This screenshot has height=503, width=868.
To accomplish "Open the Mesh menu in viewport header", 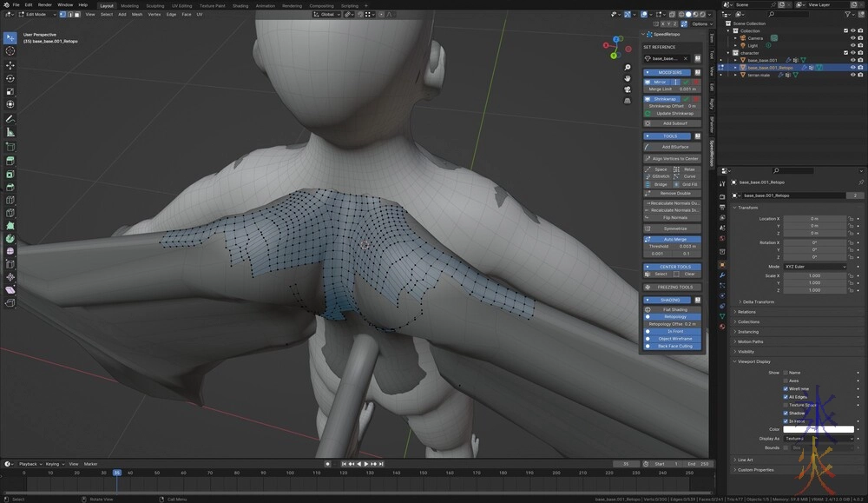I will pos(137,15).
